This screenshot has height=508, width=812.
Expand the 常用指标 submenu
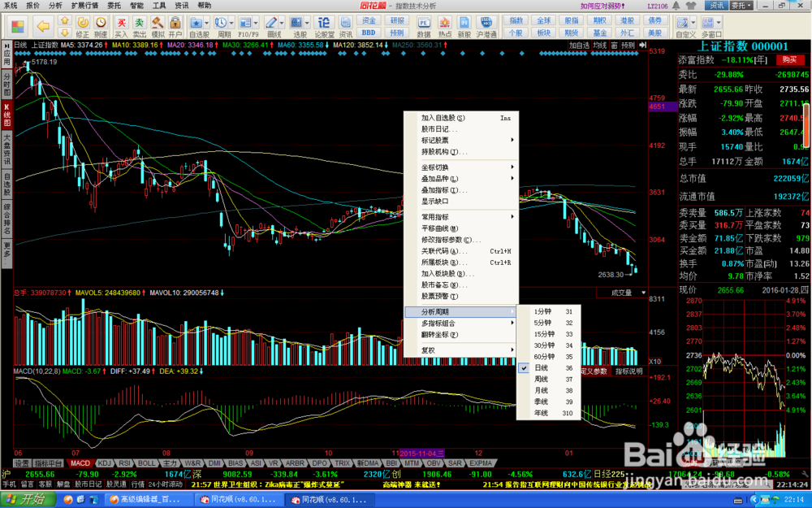click(x=461, y=217)
